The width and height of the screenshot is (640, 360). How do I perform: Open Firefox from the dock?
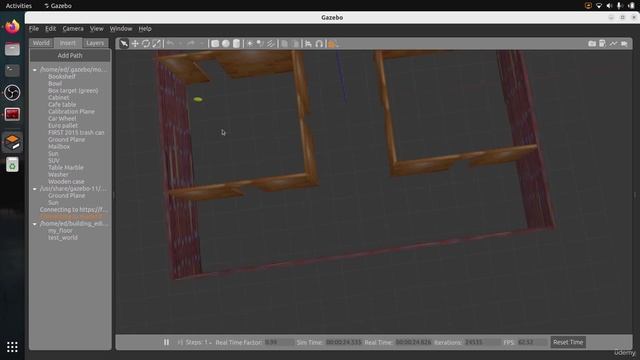click(x=12, y=27)
